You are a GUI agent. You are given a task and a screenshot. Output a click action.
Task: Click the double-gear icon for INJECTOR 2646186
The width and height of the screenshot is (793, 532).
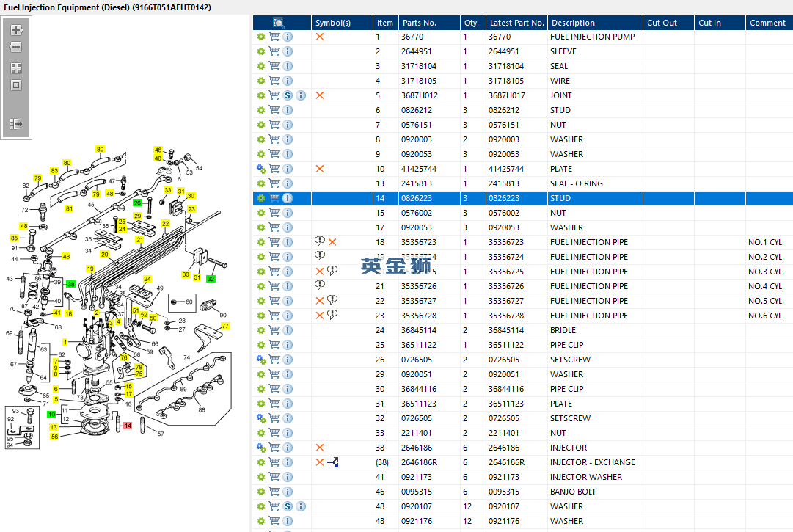[x=261, y=447]
